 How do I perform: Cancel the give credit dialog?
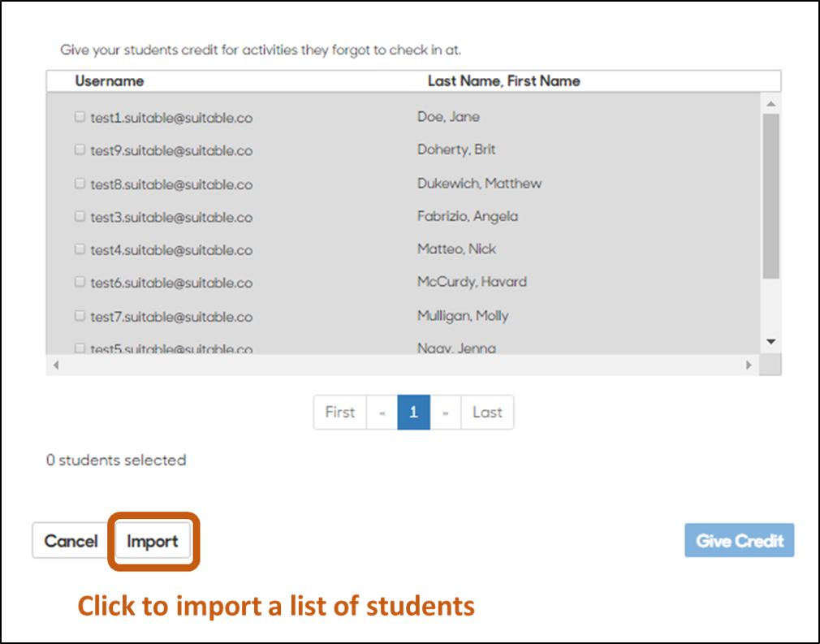[71, 540]
